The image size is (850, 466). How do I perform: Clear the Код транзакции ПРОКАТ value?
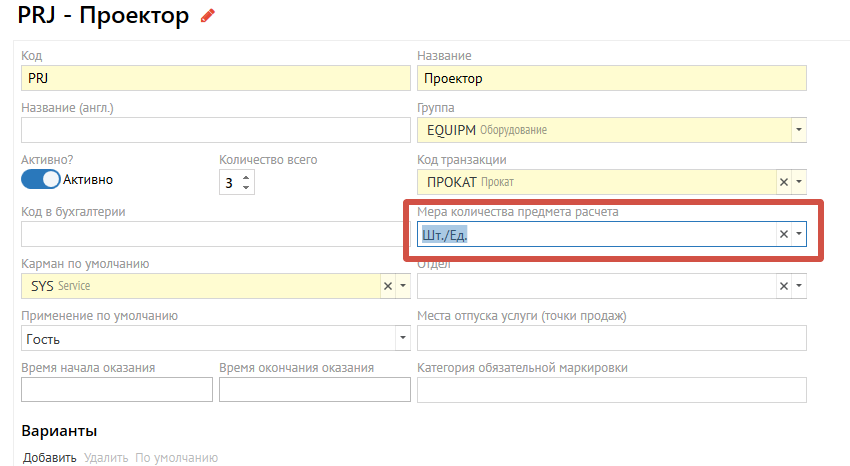click(784, 182)
